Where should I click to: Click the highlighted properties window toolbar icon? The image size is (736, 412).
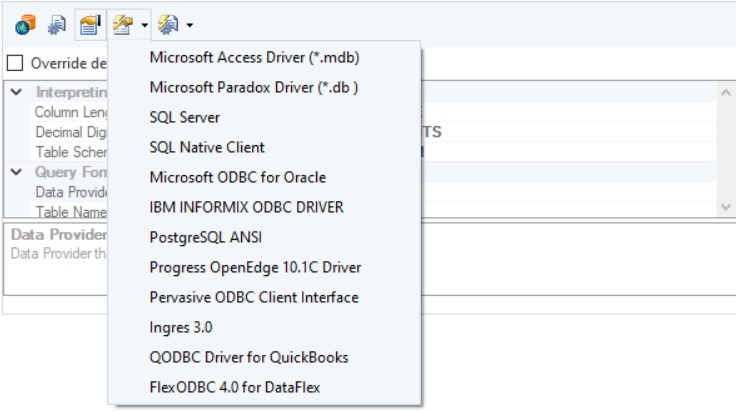[x=90, y=23]
